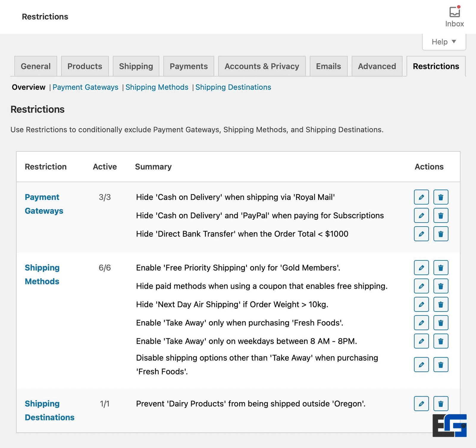The width and height of the screenshot is (476, 448).
Task: Delete the weekday 'Take Away' restriction
Action: pos(441,341)
